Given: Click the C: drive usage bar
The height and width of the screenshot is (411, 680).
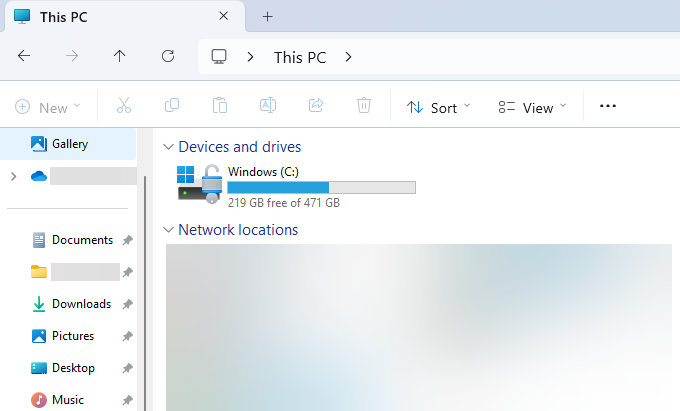Looking at the screenshot, I should pos(321,187).
